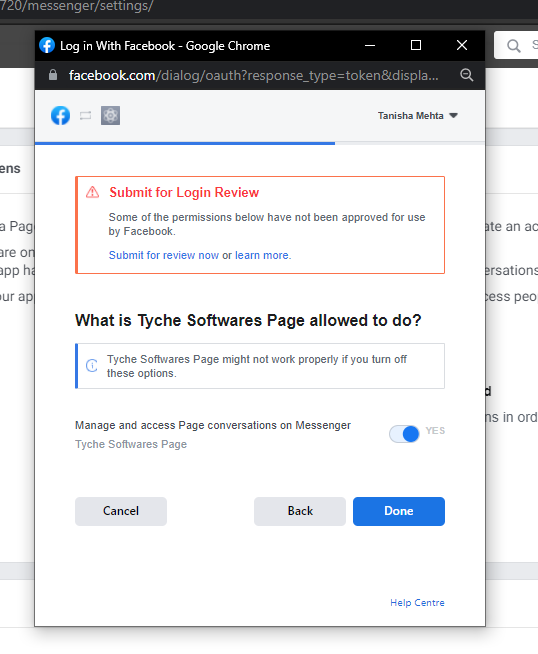Screen dimensions: 538x654
Task: Click the Facebook logo in dialog header
Action: (x=60, y=116)
